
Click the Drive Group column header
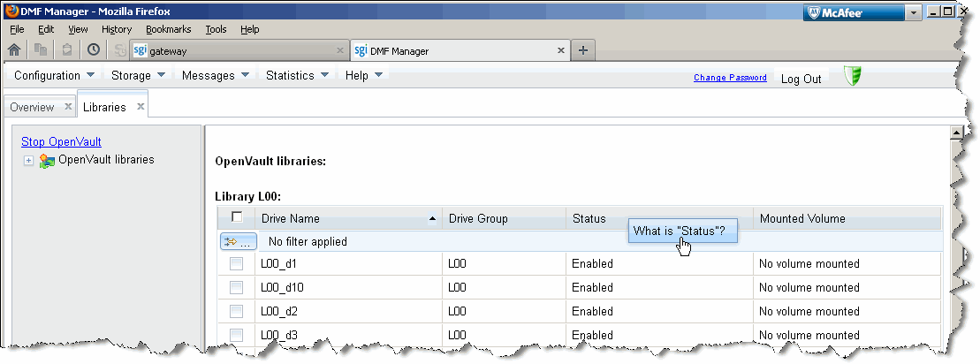pos(504,219)
